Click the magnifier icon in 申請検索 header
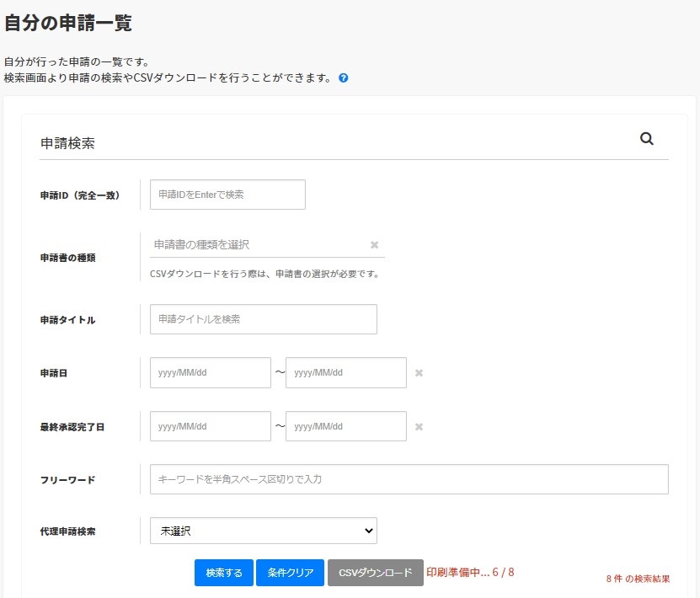 coord(647,139)
